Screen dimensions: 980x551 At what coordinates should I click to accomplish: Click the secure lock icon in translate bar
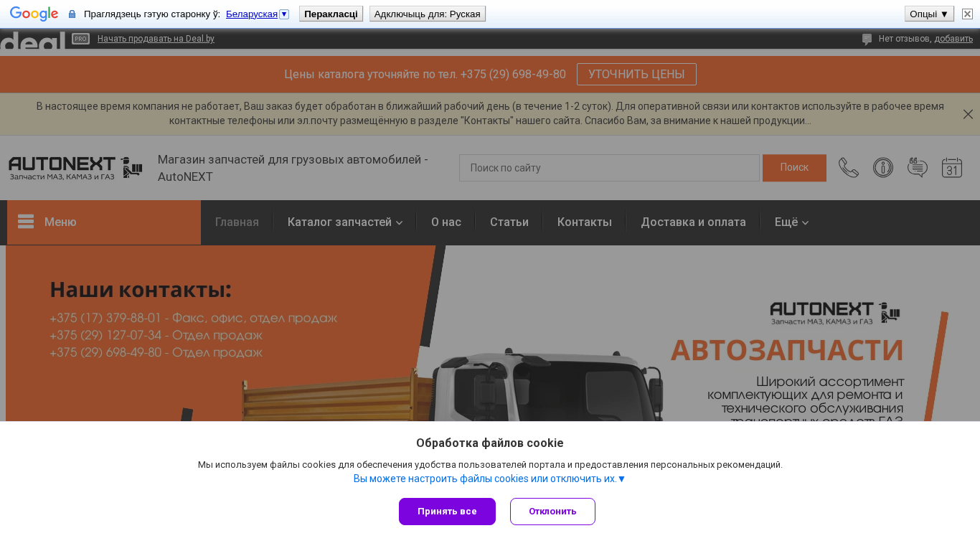[72, 14]
